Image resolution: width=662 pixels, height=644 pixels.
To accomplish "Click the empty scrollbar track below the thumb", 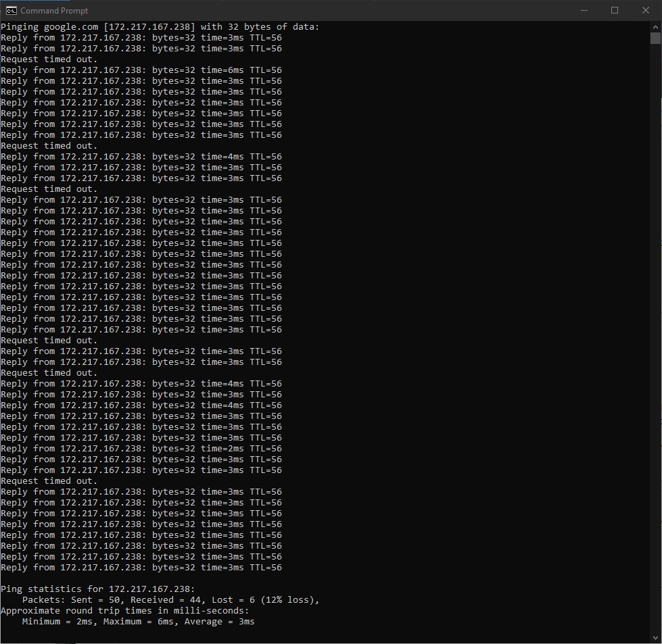I will [655, 338].
